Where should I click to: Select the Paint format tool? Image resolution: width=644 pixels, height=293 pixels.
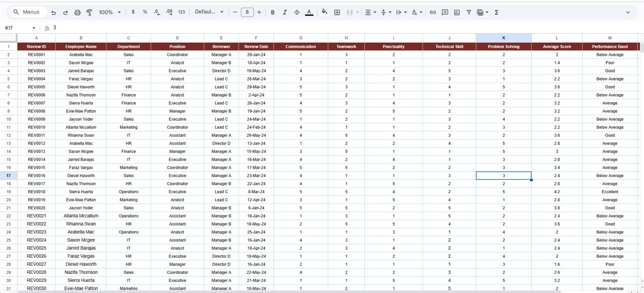tap(89, 12)
